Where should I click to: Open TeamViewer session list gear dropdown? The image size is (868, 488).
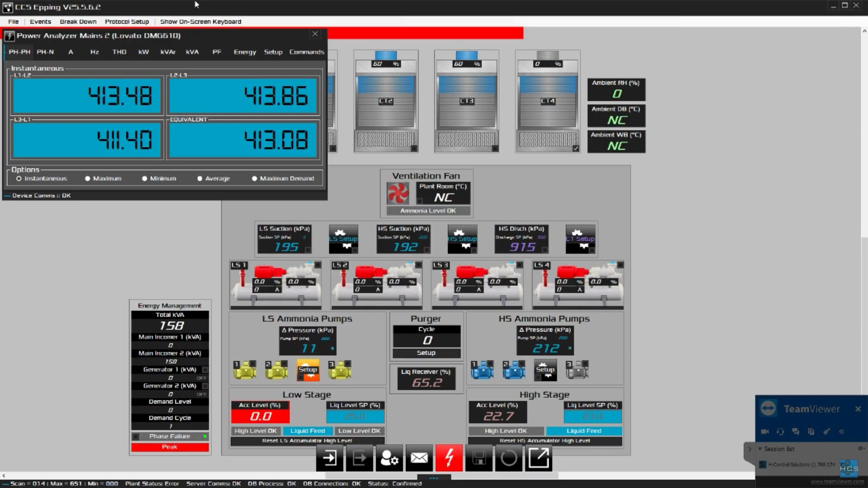(861, 449)
